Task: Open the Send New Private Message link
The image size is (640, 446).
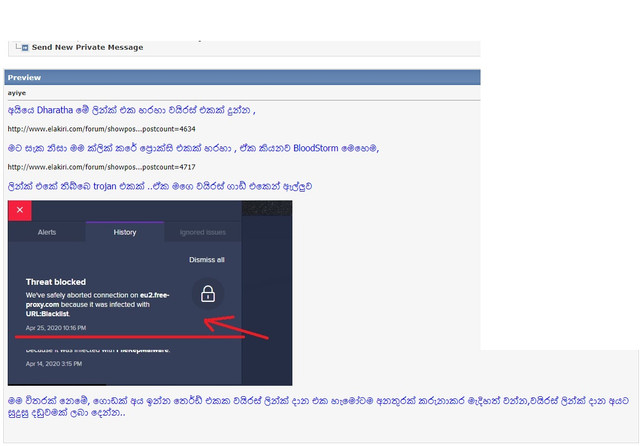Action: point(87,47)
